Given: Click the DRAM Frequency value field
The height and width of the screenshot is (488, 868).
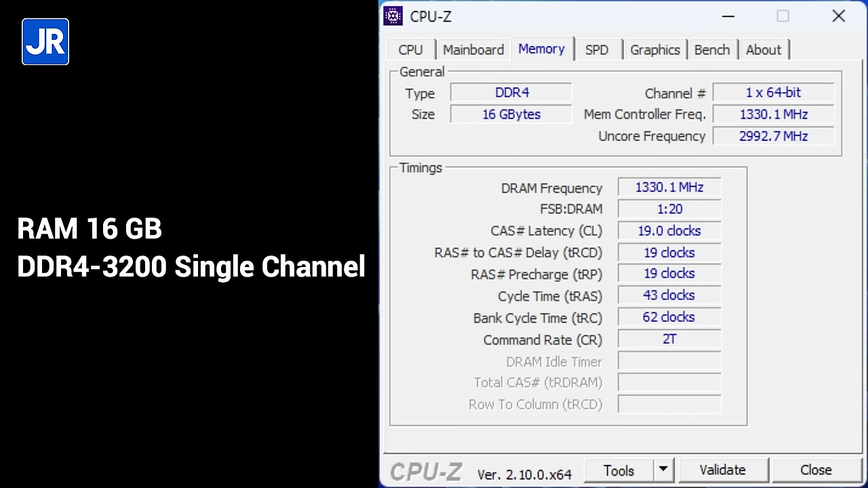Looking at the screenshot, I should [x=669, y=188].
